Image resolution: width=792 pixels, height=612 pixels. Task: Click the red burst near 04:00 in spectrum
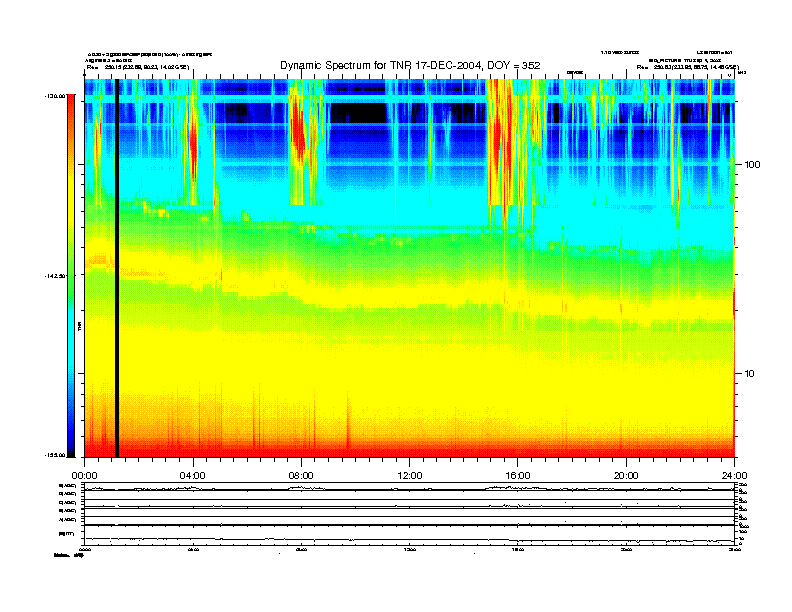pos(193,144)
